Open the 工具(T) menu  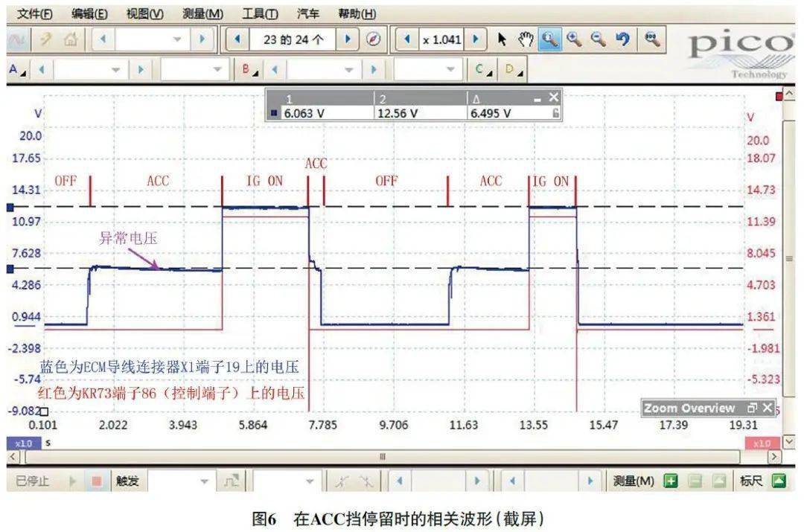[260, 14]
